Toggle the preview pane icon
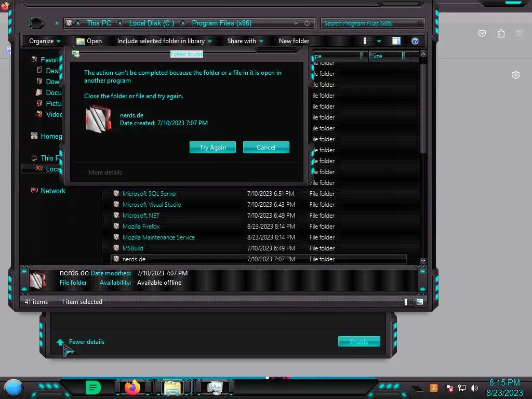The width and height of the screenshot is (532, 399). (x=396, y=41)
